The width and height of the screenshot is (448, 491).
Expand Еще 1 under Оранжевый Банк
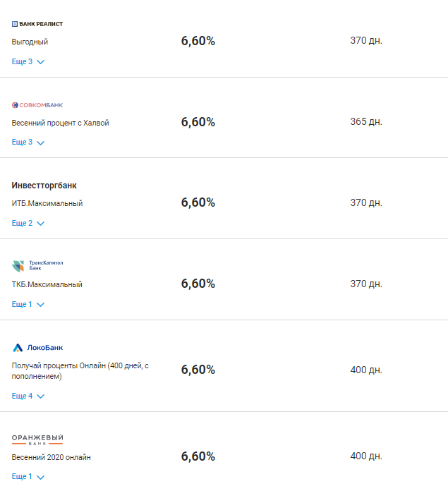pos(28,477)
